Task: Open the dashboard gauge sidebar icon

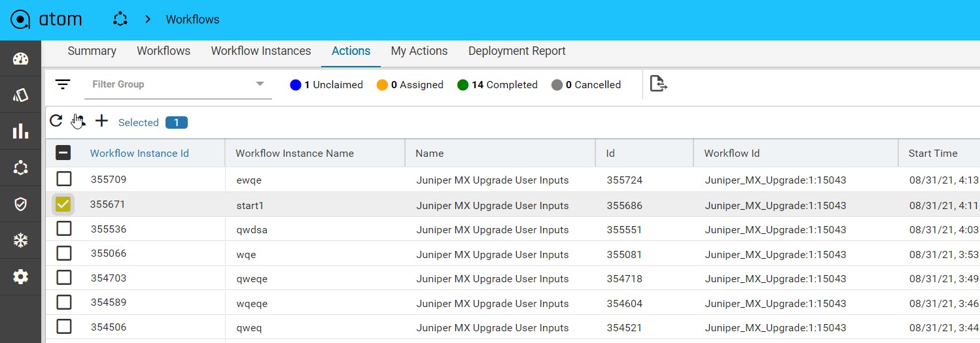Action: (21, 59)
